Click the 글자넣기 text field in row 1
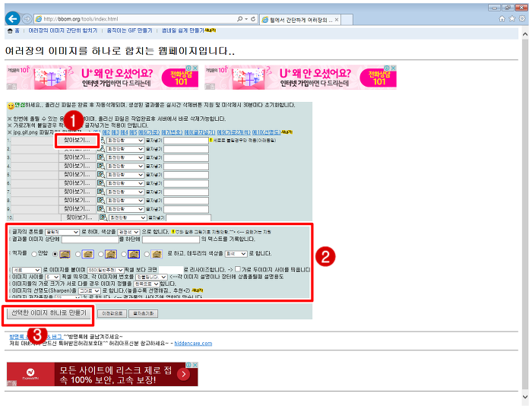Screen dimensions: 532x409 [186, 140]
